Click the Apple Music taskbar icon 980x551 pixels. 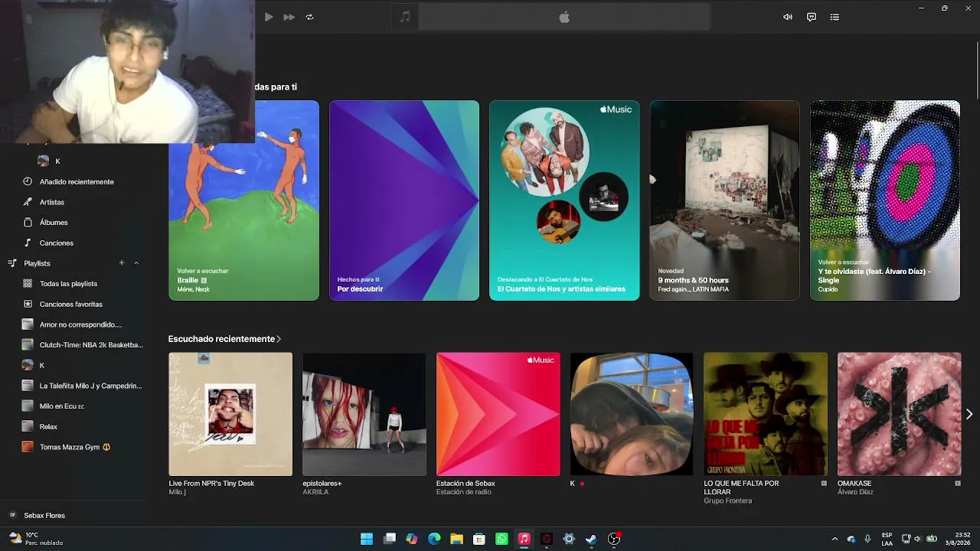point(524,539)
